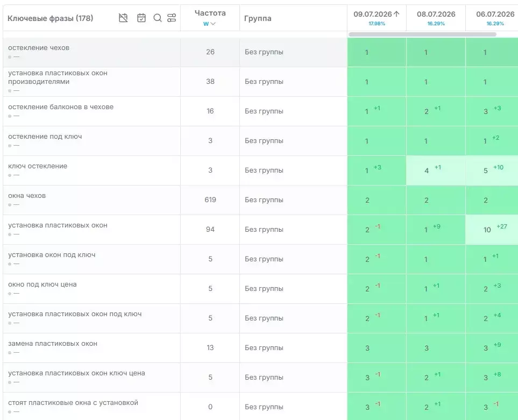Click the dot marker under 'окна чехов'

tap(10, 205)
